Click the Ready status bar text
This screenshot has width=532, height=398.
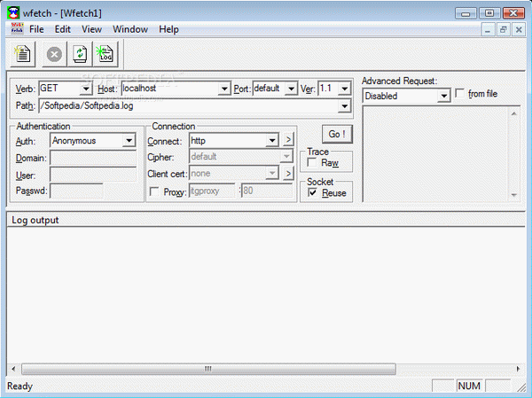click(20, 386)
